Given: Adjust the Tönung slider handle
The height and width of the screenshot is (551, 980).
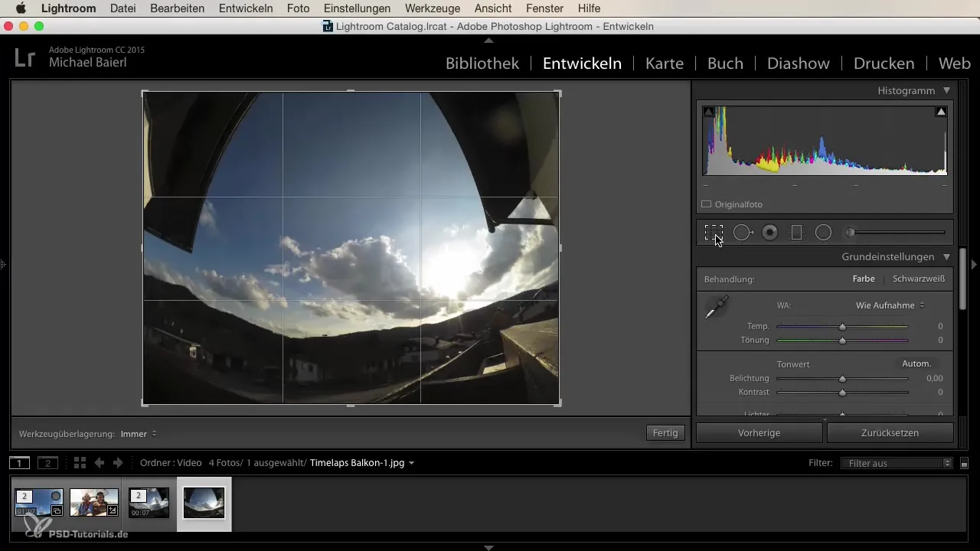Looking at the screenshot, I should point(842,340).
